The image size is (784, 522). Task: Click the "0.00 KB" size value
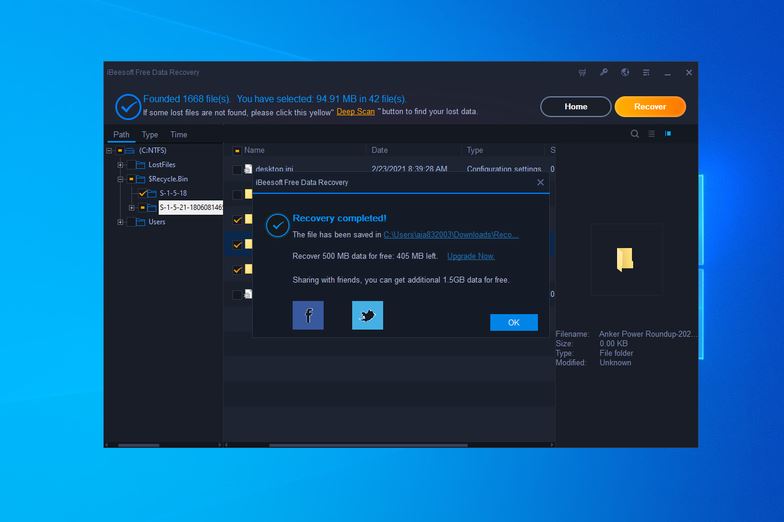point(614,344)
